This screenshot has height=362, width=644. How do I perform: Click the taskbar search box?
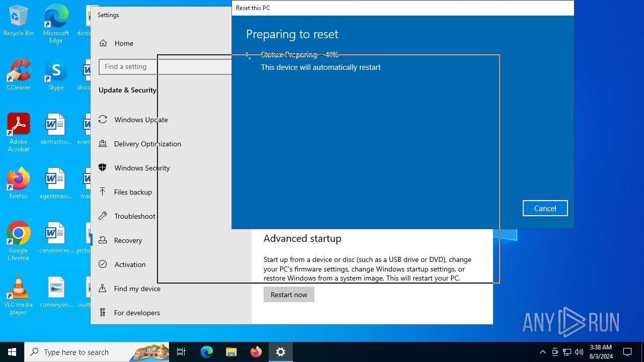tap(97, 352)
